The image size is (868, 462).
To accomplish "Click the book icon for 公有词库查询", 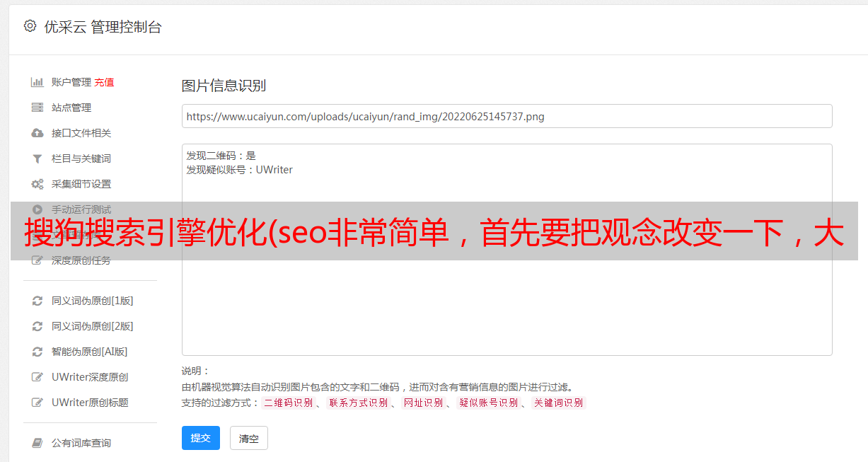I will point(37,443).
